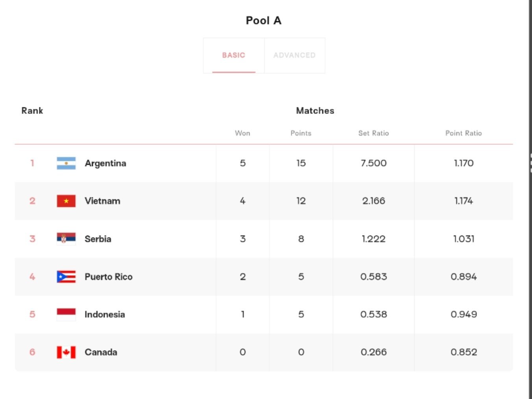Click the Indonesia flag icon
The image size is (532, 399).
(x=66, y=314)
